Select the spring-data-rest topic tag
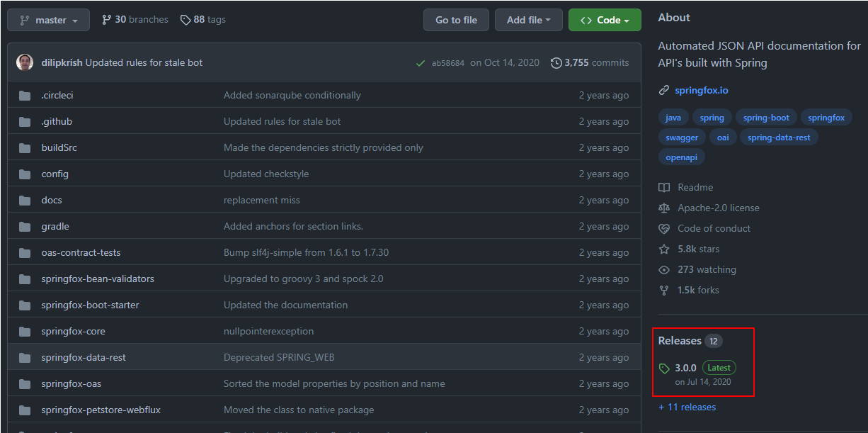Viewport: 868px width, 433px height. tap(779, 137)
